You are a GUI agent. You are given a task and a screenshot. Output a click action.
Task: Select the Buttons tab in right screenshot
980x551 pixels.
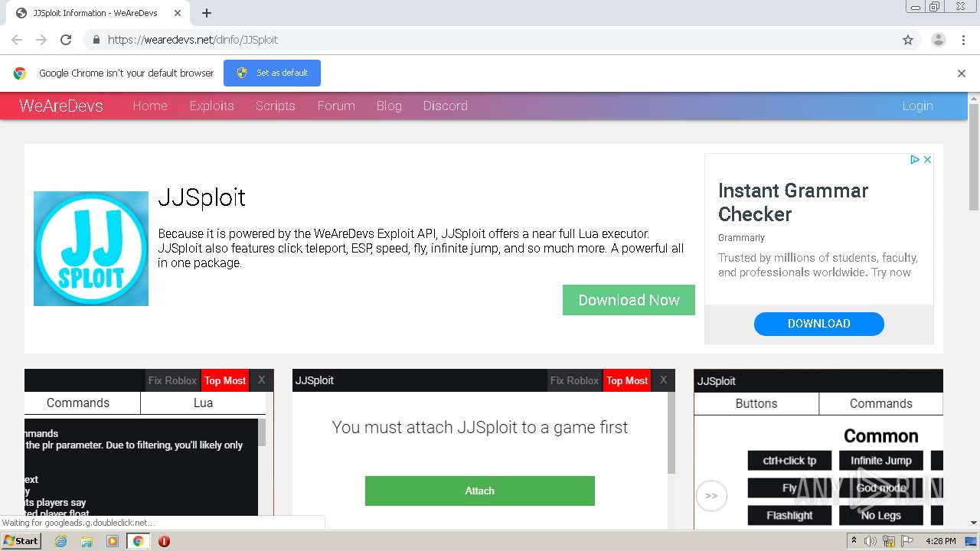[756, 403]
